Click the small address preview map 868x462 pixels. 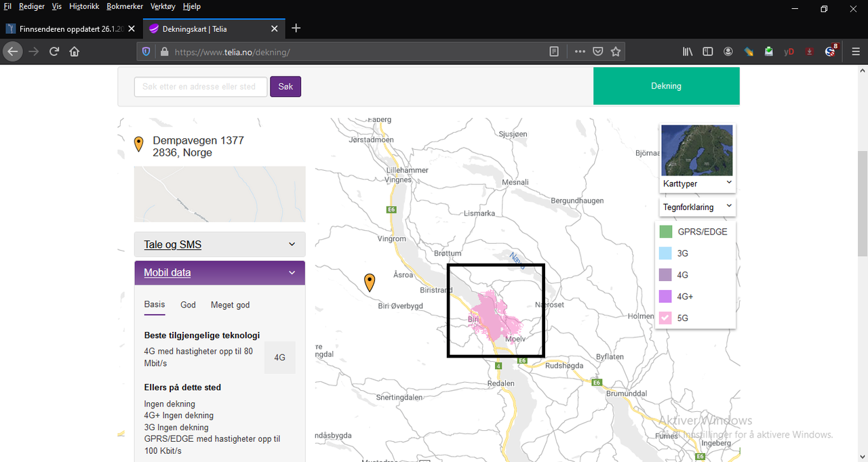[x=220, y=194]
